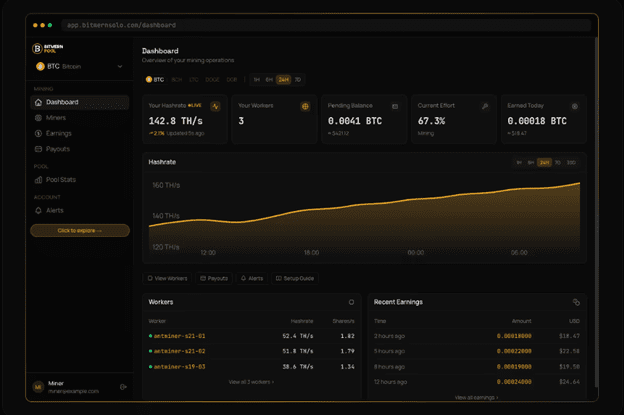Click the hashrate pulse icon on Your Hashrate card
Image resolution: width=624 pixels, height=415 pixels.
(215, 106)
